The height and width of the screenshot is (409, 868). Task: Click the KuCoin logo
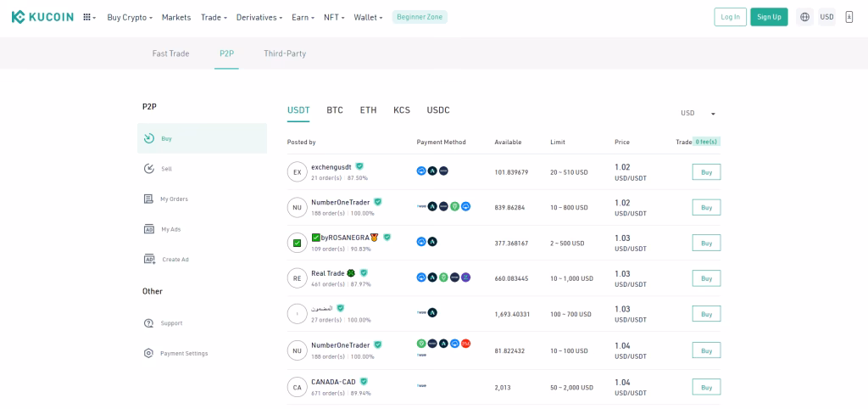tap(42, 17)
